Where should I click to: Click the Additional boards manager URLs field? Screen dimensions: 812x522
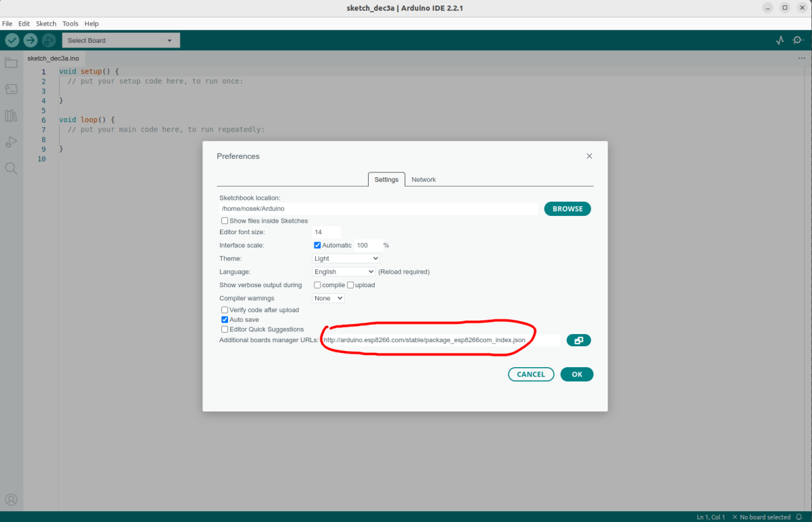coord(440,340)
